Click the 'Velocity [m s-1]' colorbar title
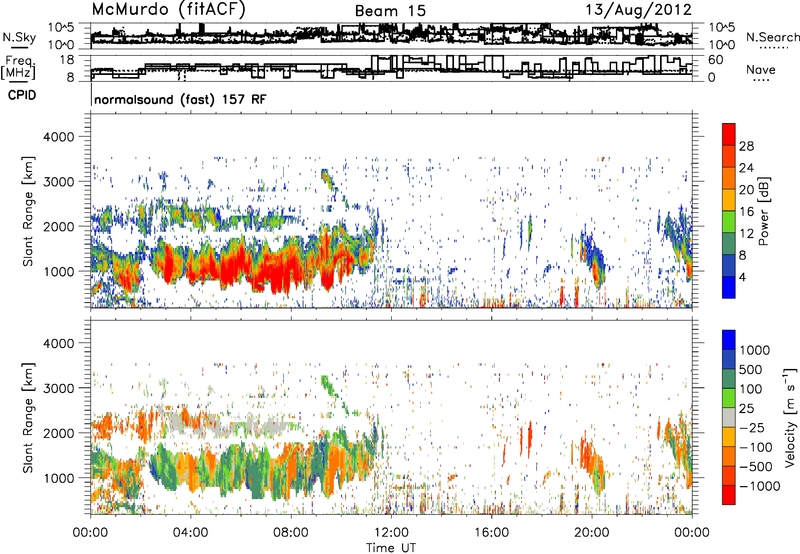Viewport: 800px width, 554px height. pos(790,417)
